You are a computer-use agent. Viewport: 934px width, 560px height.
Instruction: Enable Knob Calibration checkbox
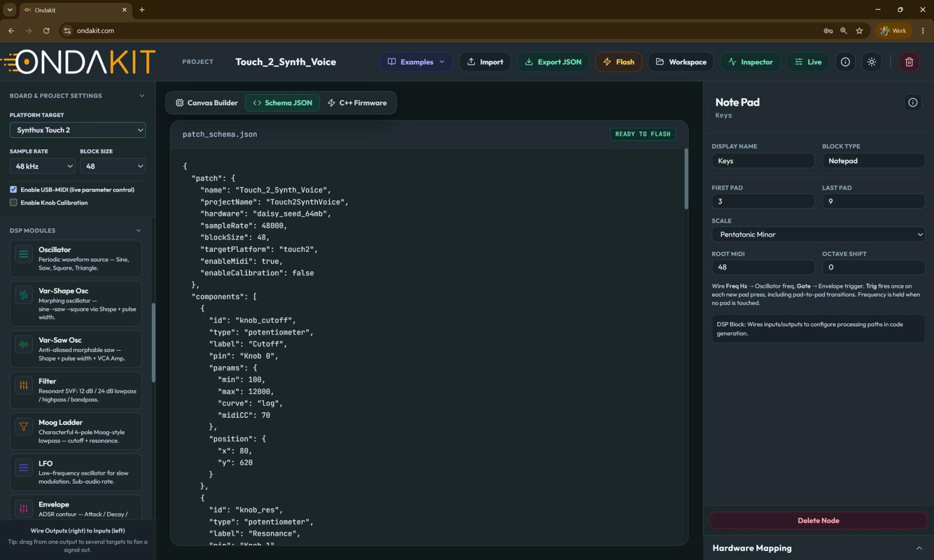tap(13, 202)
